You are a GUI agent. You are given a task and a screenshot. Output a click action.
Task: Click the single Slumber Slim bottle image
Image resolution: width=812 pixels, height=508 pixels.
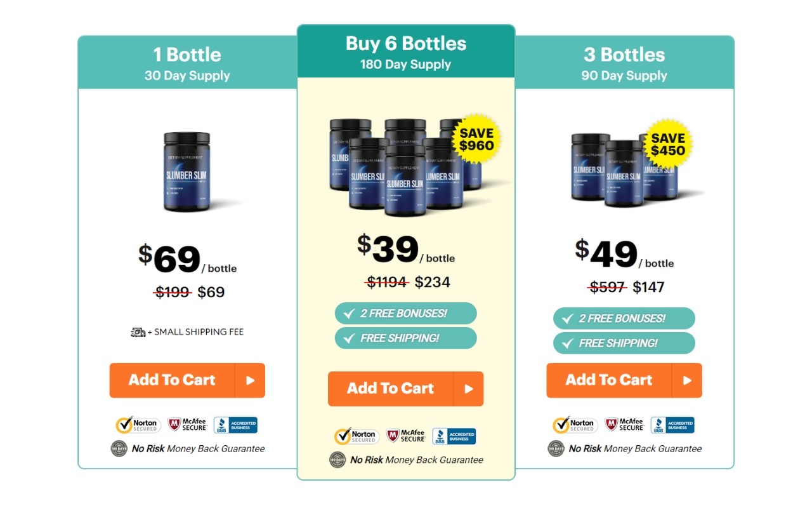pyautogui.click(x=188, y=171)
